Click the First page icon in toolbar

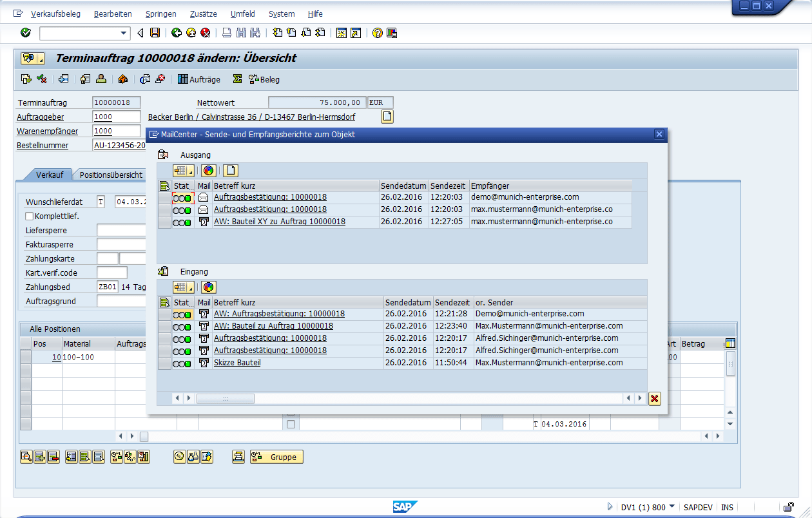(x=277, y=33)
